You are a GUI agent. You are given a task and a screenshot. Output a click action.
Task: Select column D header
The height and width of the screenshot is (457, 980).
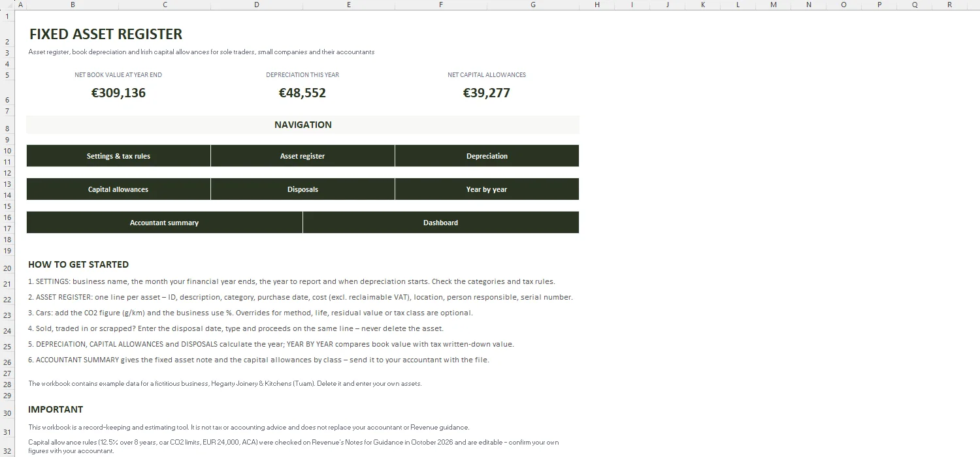[257, 5]
